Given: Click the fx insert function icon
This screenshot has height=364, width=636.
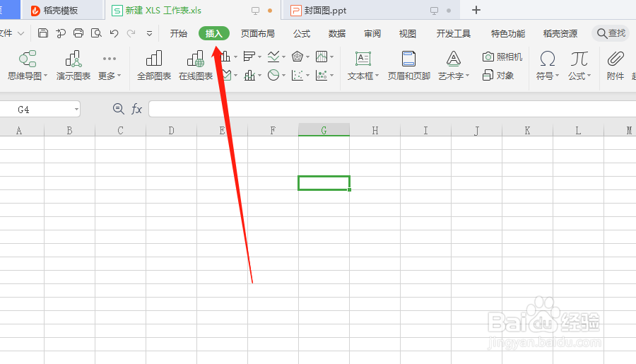Looking at the screenshot, I should coord(136,109).
